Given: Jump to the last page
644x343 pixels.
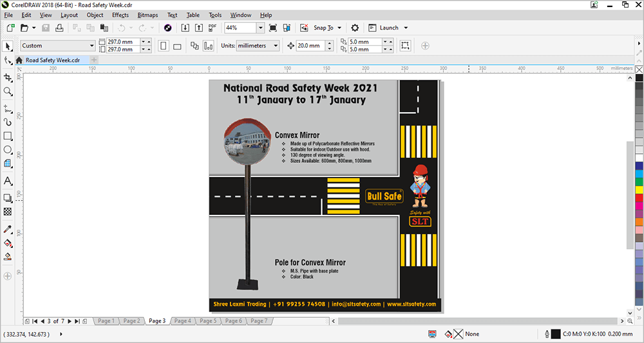Looking at the screenshot, I should point(77,321).
